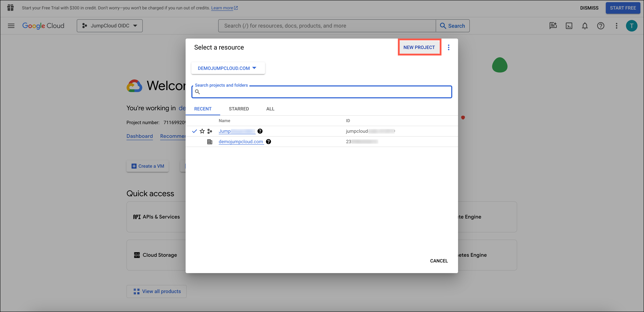Open the main navigation hamburger menu
Viewport: 644px width, 312px height.
[11, 26]
